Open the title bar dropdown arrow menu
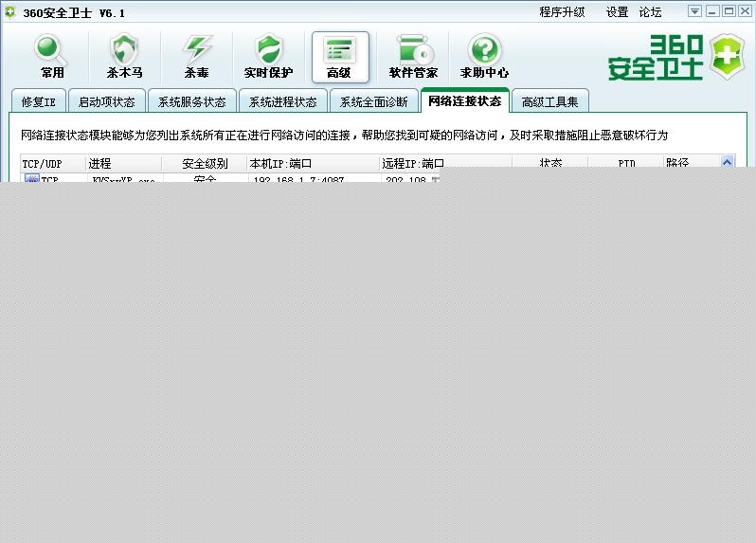This screenshot has height=543, width=756. (694, 11)
